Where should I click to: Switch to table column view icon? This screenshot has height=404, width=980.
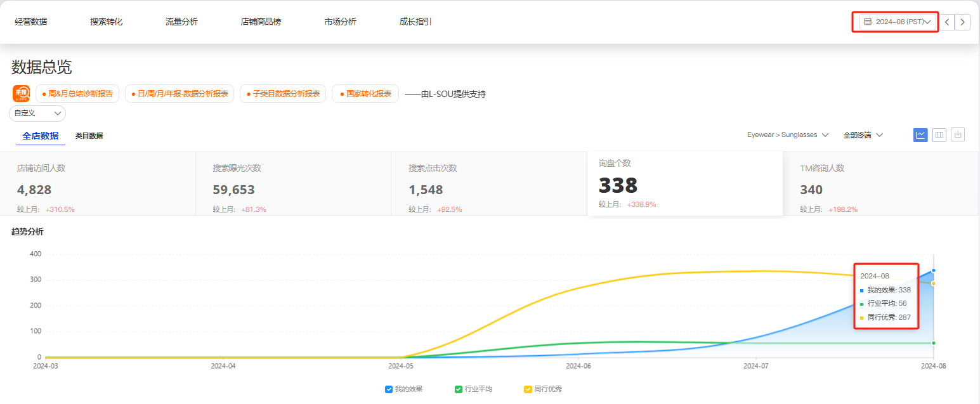(x=939, y=134)
